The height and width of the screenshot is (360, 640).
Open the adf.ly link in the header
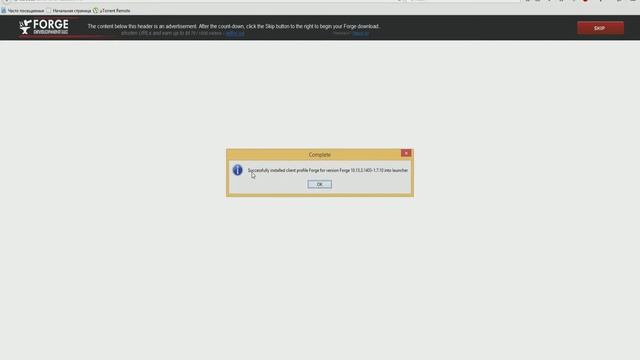235,33
